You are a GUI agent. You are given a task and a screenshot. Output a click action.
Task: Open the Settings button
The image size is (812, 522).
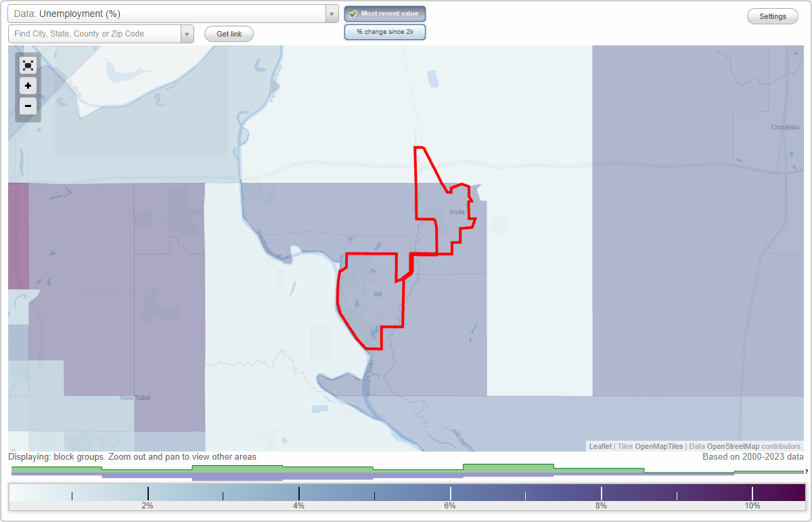[773, 16]
